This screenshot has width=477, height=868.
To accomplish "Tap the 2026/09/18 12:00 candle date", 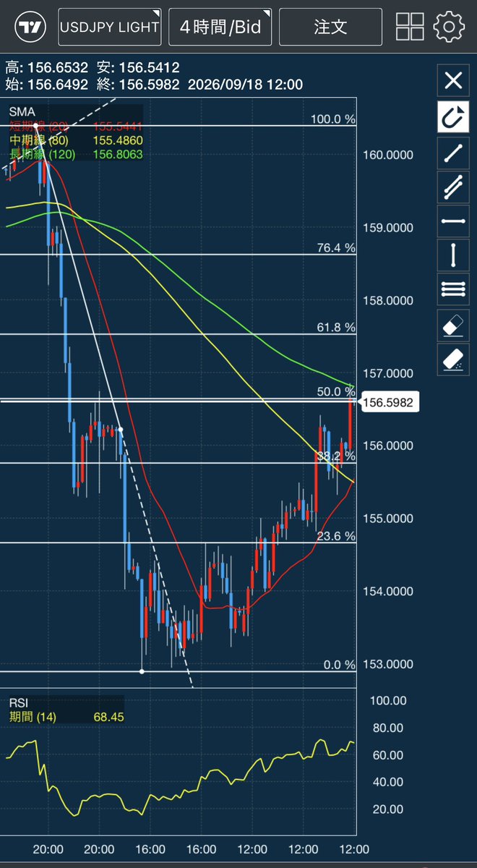I will [245, 85].
